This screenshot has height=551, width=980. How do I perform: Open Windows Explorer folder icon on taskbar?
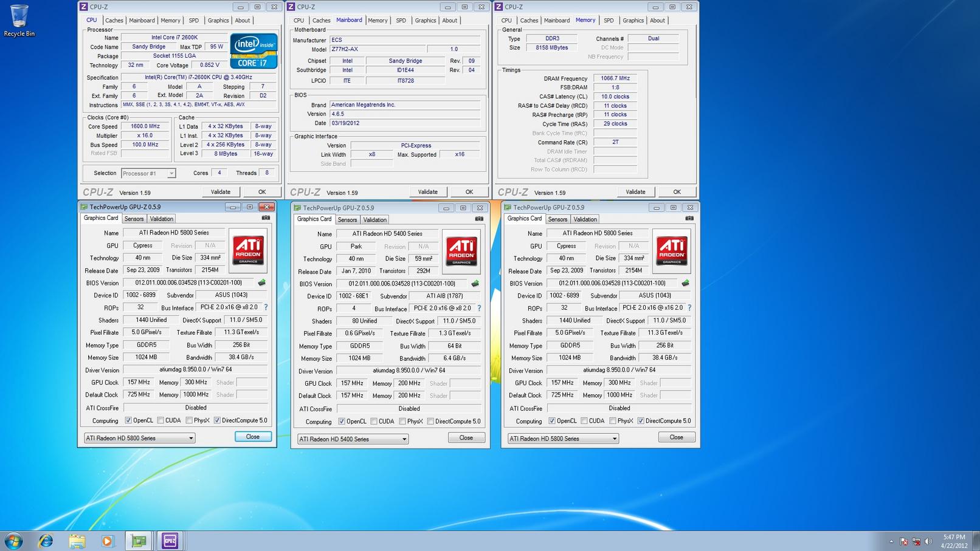pos(77,541)
